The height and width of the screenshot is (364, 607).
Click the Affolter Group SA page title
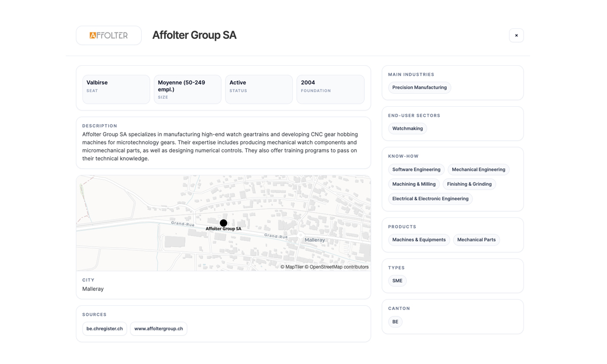(194, 35)
